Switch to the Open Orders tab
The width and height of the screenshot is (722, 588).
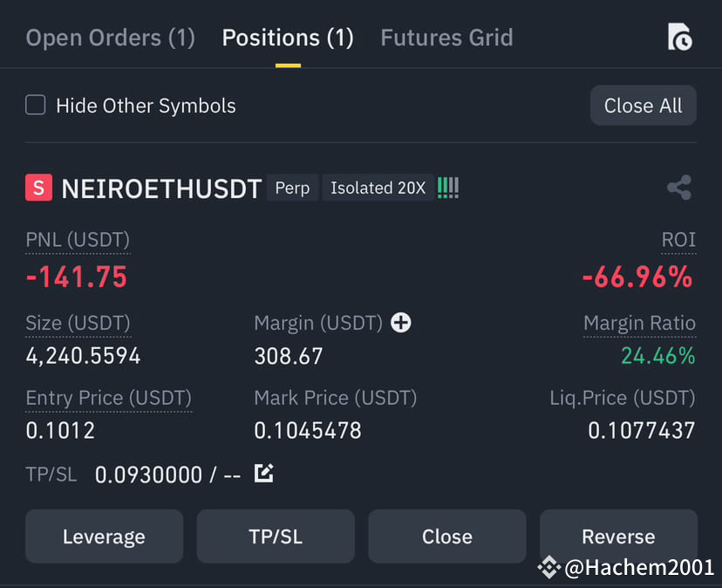tap(110, 38)
